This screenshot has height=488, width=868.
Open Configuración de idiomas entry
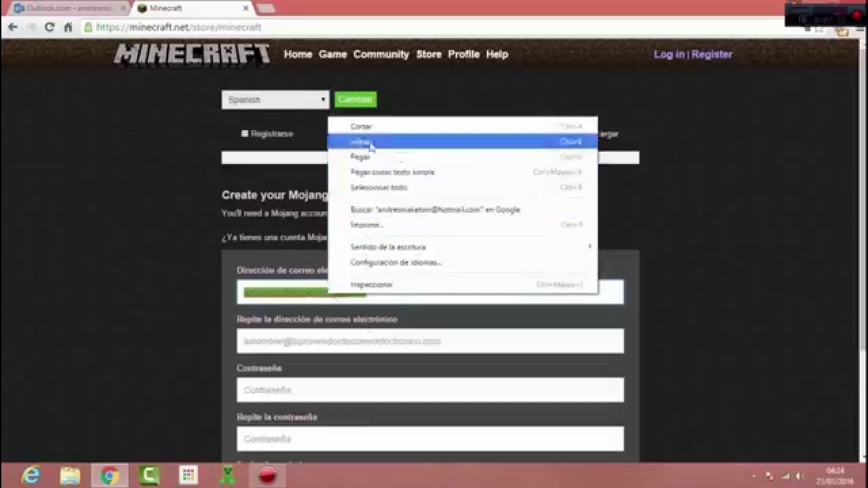click(462, 262)
